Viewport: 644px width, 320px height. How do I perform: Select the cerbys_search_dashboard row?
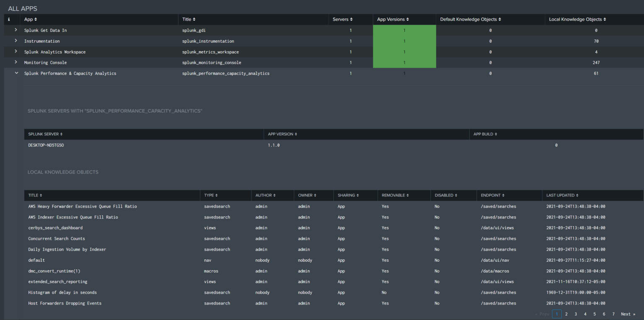[55, 228]
